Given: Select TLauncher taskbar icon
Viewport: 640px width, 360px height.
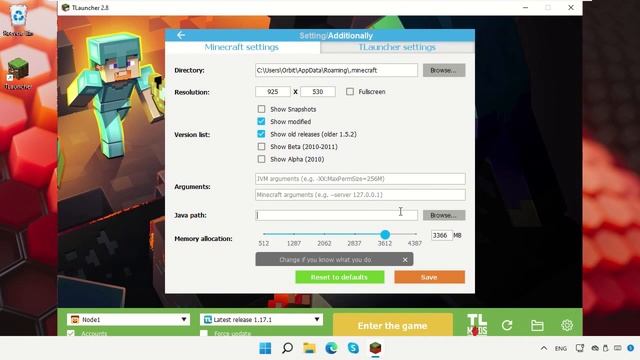Looking at the screenshot, I should click(375, 348).
